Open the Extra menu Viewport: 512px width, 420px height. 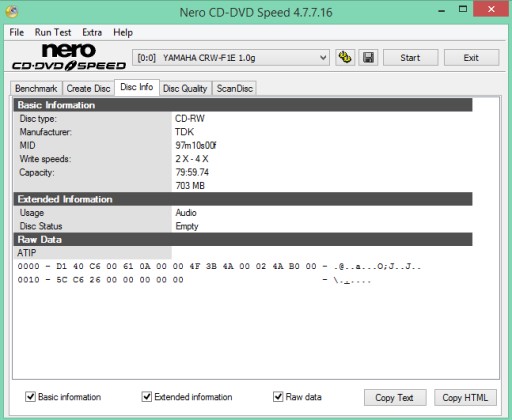[x=92, y=32]
